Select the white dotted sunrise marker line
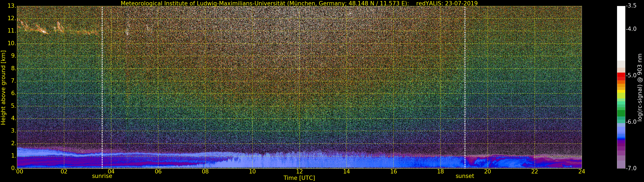 click(x=102, y=87)
